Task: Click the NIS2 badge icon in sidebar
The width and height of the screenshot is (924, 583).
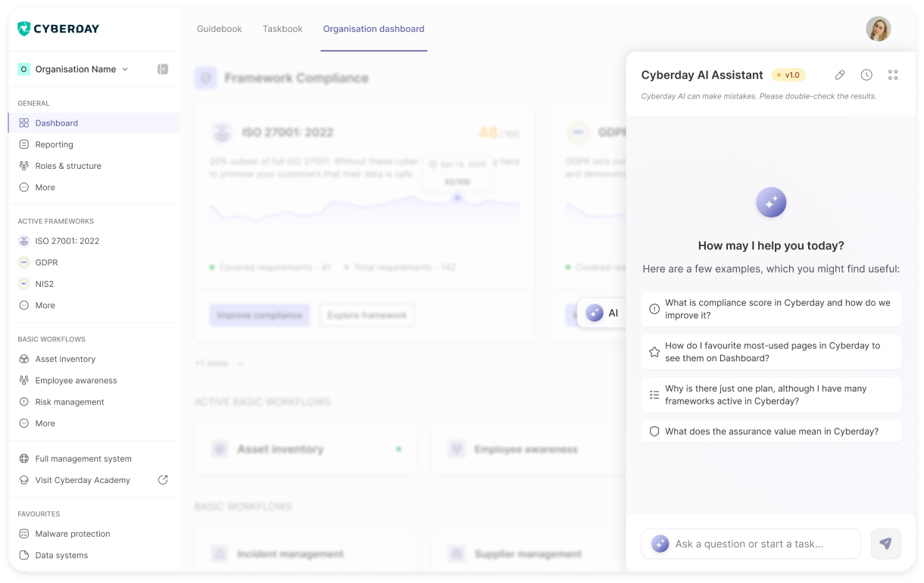Action: 24,284
